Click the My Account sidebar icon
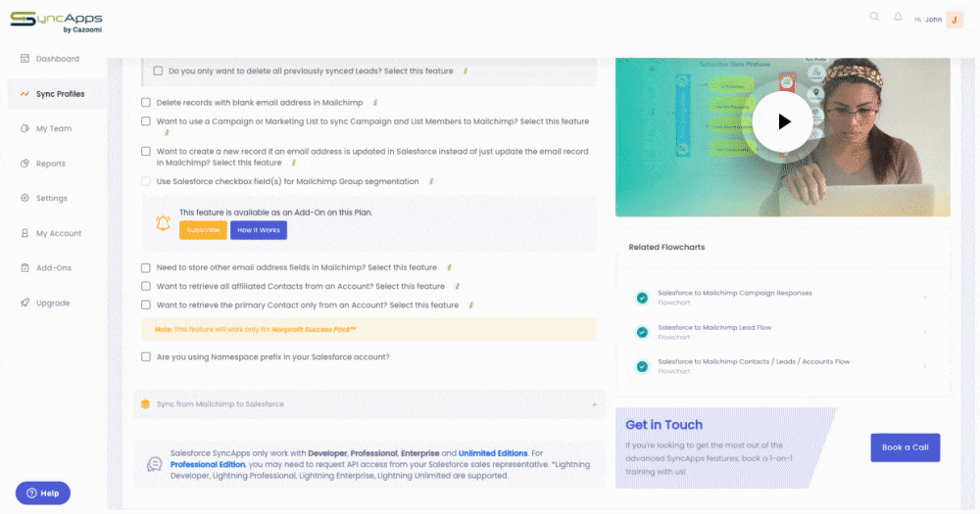Viewport: 980px width, 514px height. click(x=24, y=233)
